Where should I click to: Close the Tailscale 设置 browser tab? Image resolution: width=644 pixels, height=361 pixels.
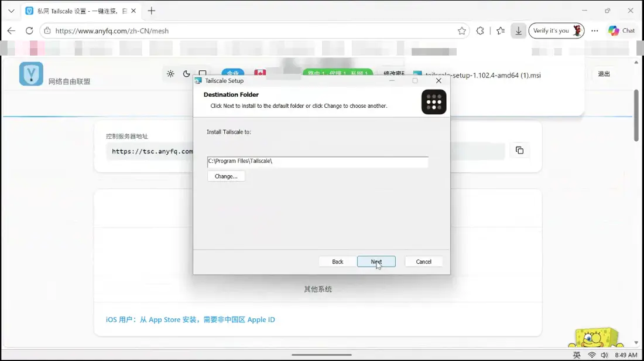pos(133,11)
